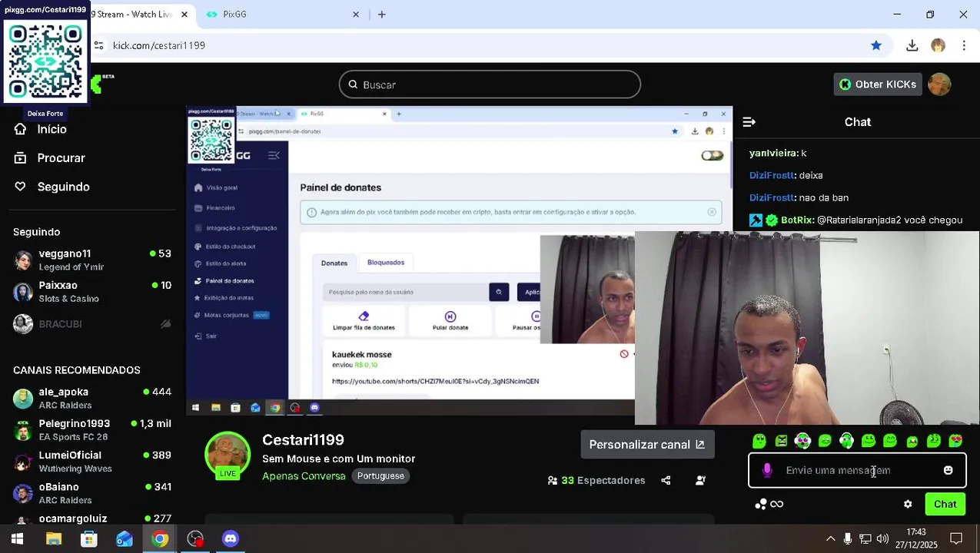Screen dimensions: 980x553
Task: Open the Cestari1199 channel name
Action: (x=303, y=440)
